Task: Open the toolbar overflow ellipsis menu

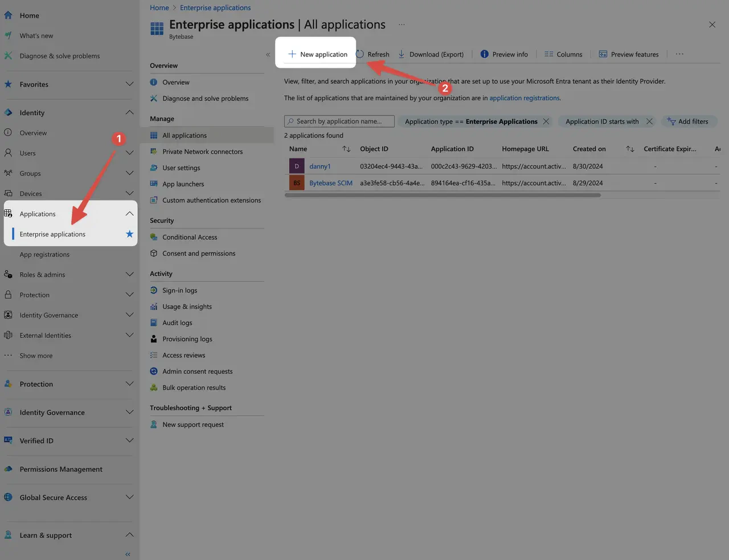Action: click(x=679, y=54)
